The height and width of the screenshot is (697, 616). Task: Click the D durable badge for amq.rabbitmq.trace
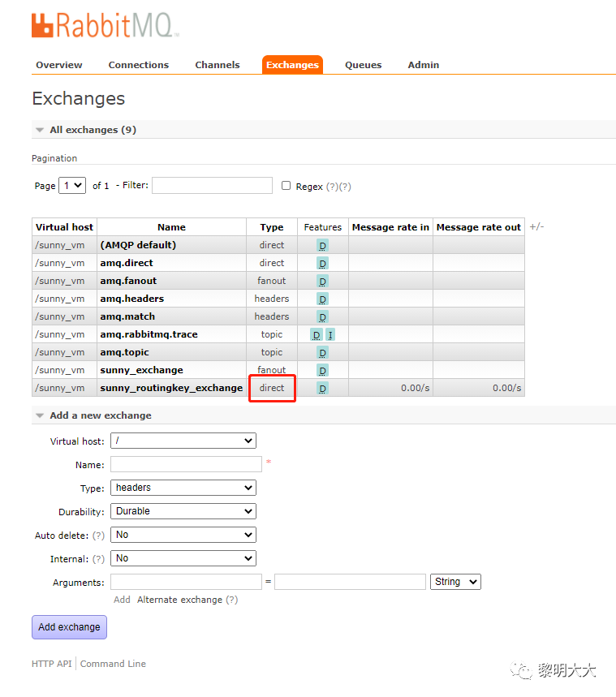point(317,335)
